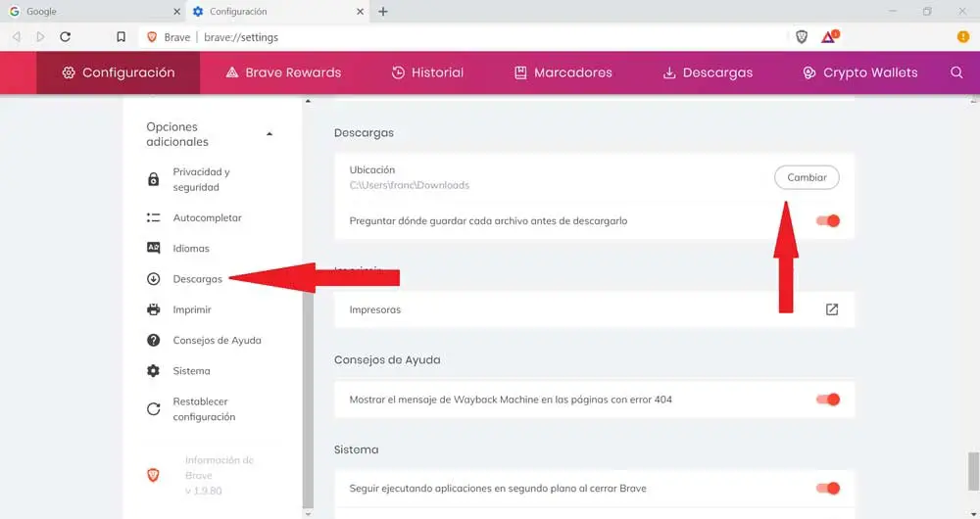The image size is (980, 519).
Task: Click the Impresoras row
Action: (x=594, y=309)
